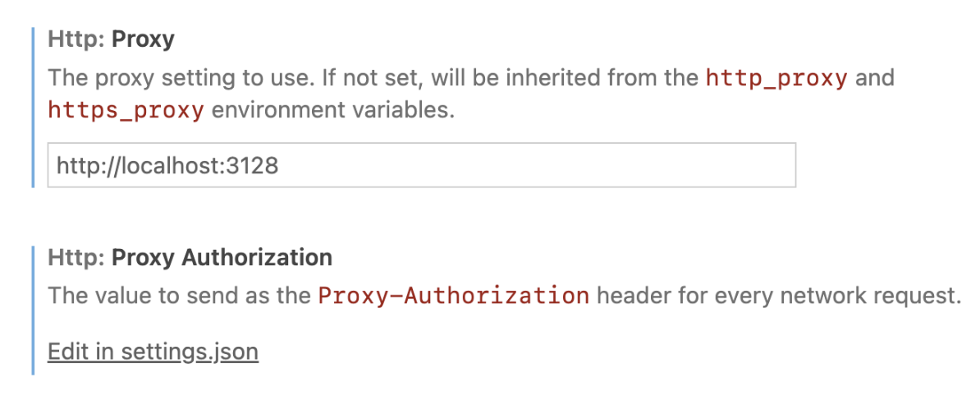980x396 pixels.
Task: Click the Proxy-Authorization header code text
Action: (x=453, y=296)
